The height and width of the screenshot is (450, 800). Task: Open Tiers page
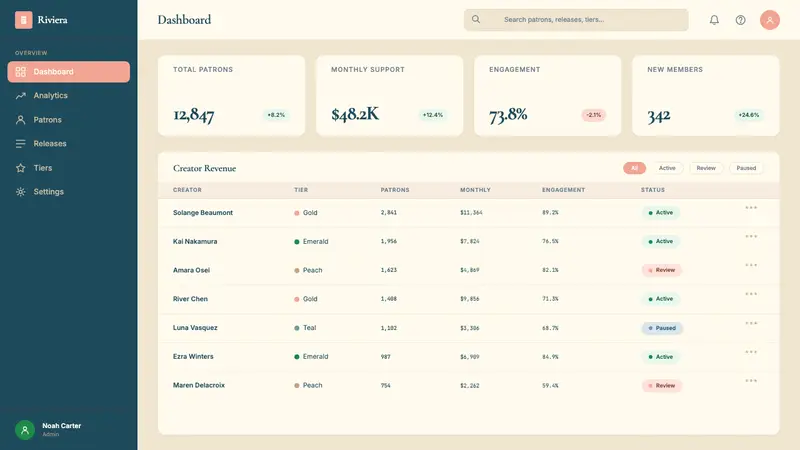coord(68,168)
